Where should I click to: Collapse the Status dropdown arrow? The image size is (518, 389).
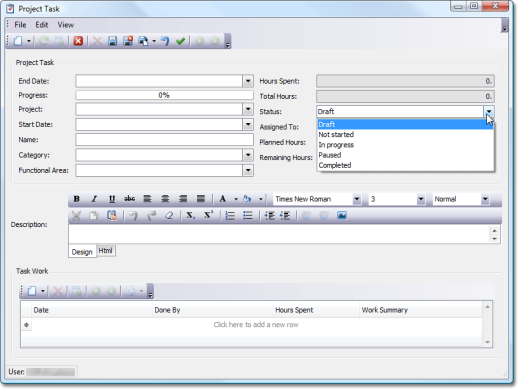(489, 112)
